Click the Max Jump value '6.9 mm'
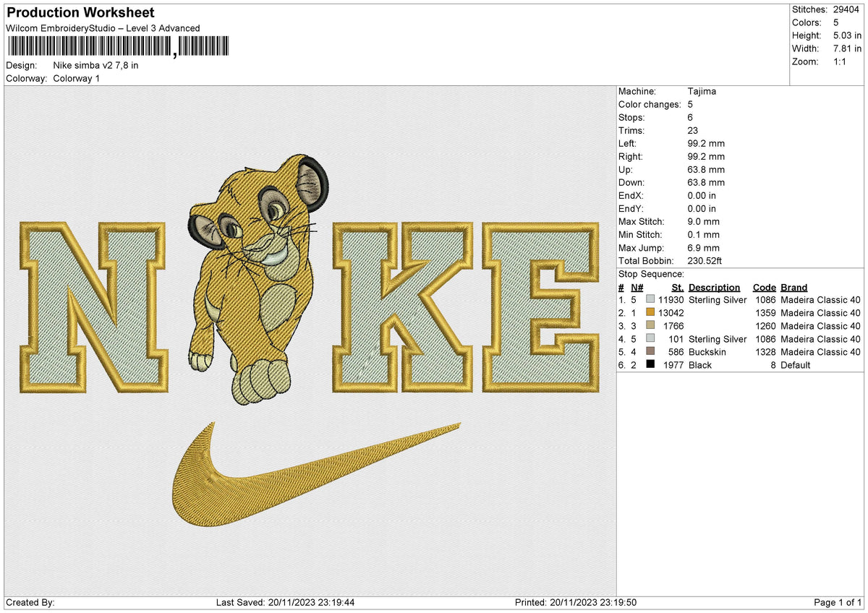The image size is (868, 613). coord(704,248)
